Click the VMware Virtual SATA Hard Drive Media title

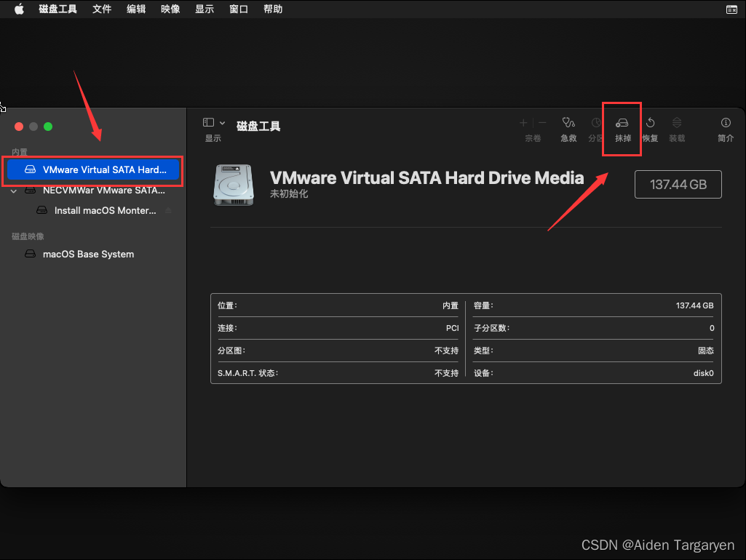pyautogui.click(x=426, y=177)
